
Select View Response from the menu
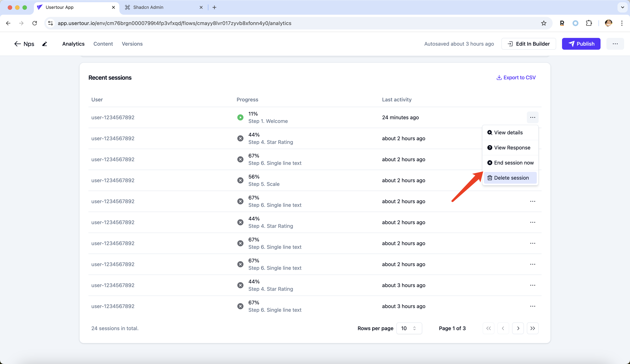(510, 148)
